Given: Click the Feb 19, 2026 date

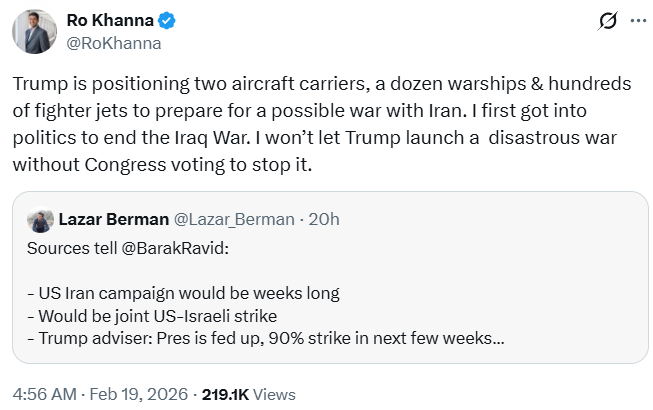Looking at the screenshot, I should (x=132, y=394).
